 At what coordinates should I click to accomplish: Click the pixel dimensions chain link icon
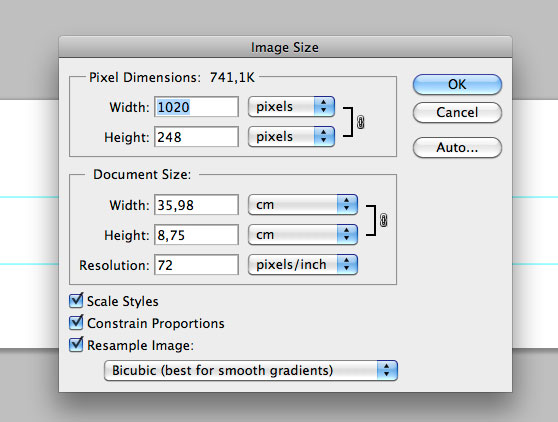click(x=360, y=122)
